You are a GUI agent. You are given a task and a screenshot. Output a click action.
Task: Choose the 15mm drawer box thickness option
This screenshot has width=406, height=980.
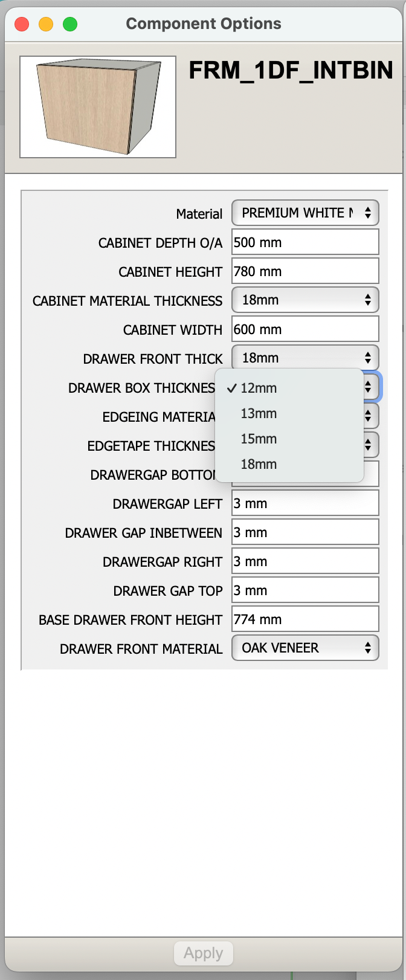[259, 439]
